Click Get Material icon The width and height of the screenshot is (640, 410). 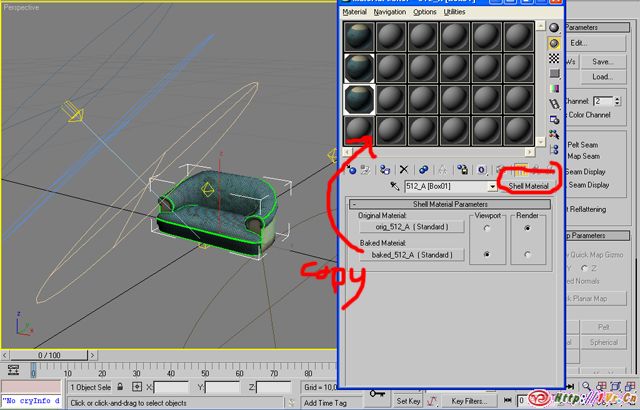[352, 170]
